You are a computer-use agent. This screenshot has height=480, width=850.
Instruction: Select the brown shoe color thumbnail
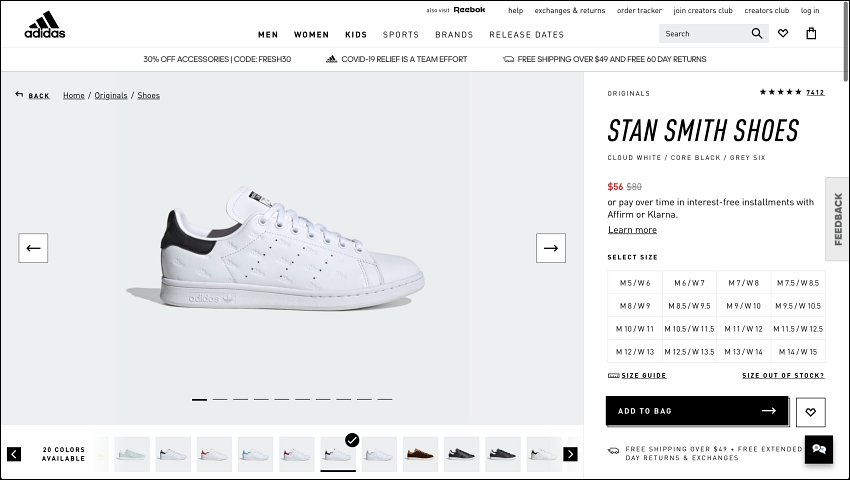click(x=420, y=454)
